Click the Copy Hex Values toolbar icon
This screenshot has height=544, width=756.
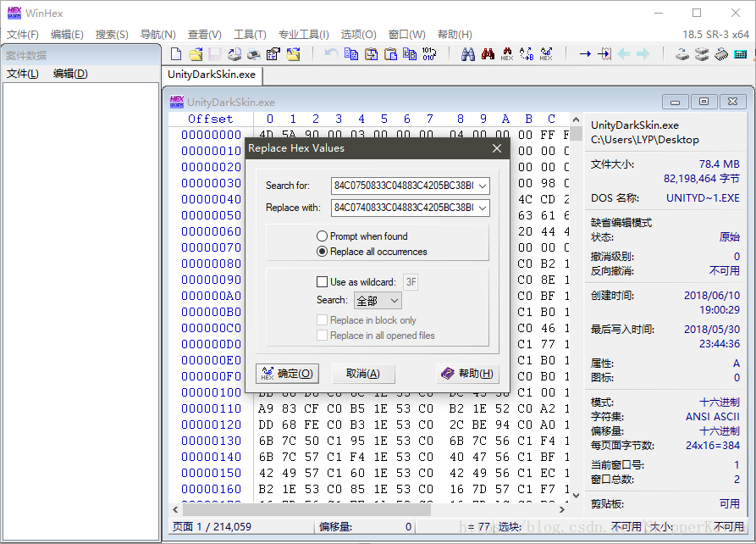point(410,53)
